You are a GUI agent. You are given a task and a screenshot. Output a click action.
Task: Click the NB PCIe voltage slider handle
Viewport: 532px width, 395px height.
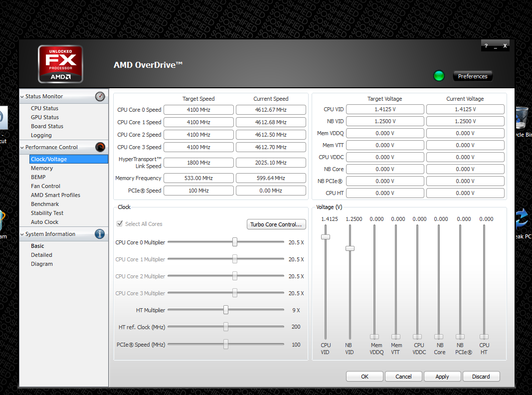(460, 337)
